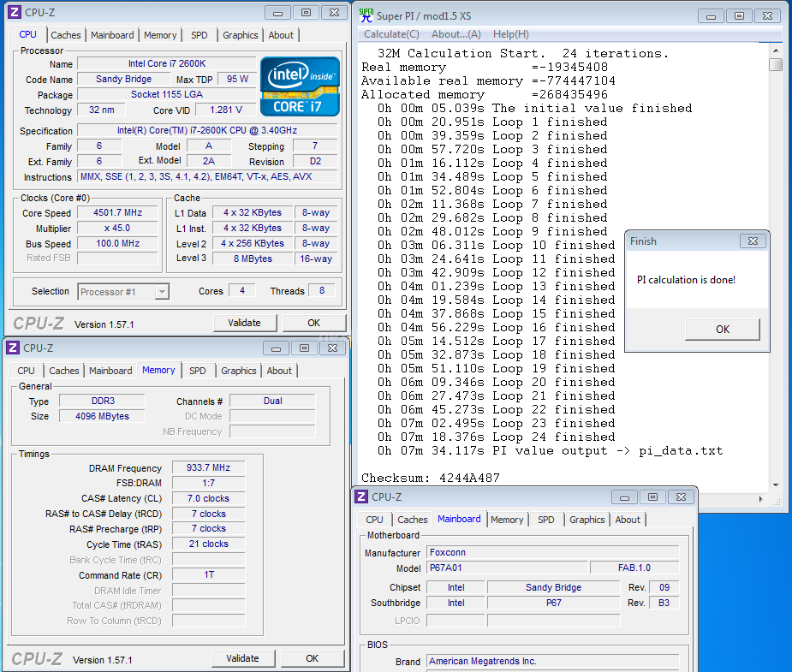Click the Super PI app icon in title bar
The image size is (792, 672).
366,15
